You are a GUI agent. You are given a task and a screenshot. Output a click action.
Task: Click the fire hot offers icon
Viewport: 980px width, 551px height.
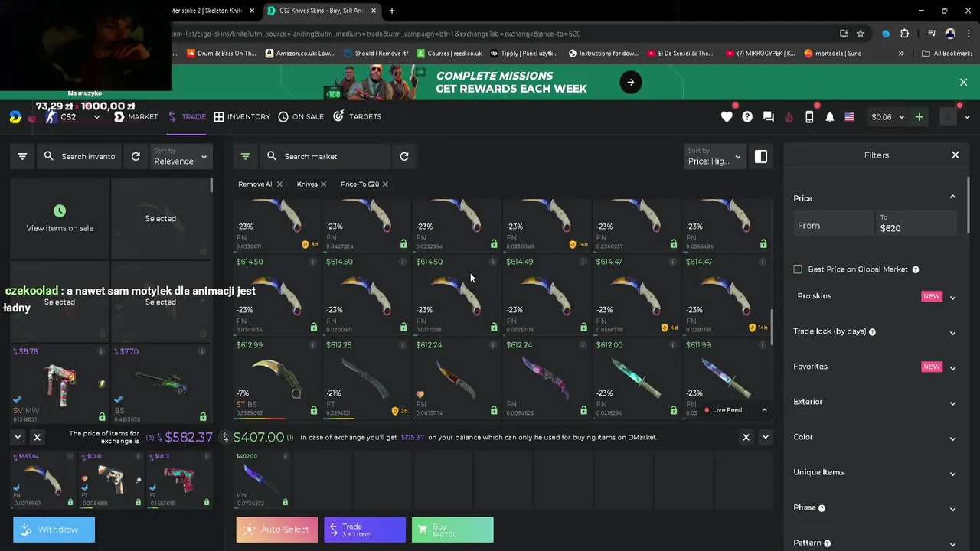(789, 116)
